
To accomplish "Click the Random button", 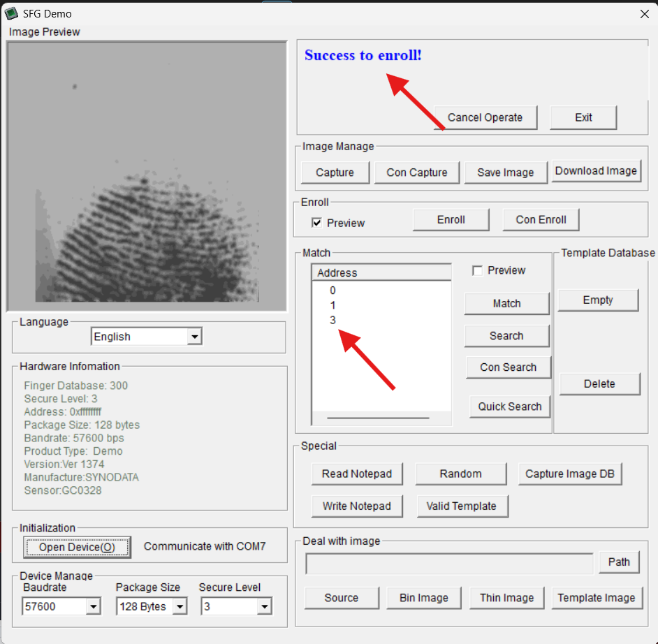I will [x=461, y=474].
